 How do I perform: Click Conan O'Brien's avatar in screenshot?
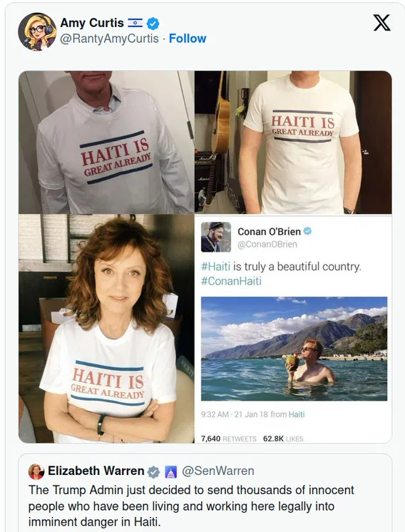pyautogui.click(x=216, y=237)
